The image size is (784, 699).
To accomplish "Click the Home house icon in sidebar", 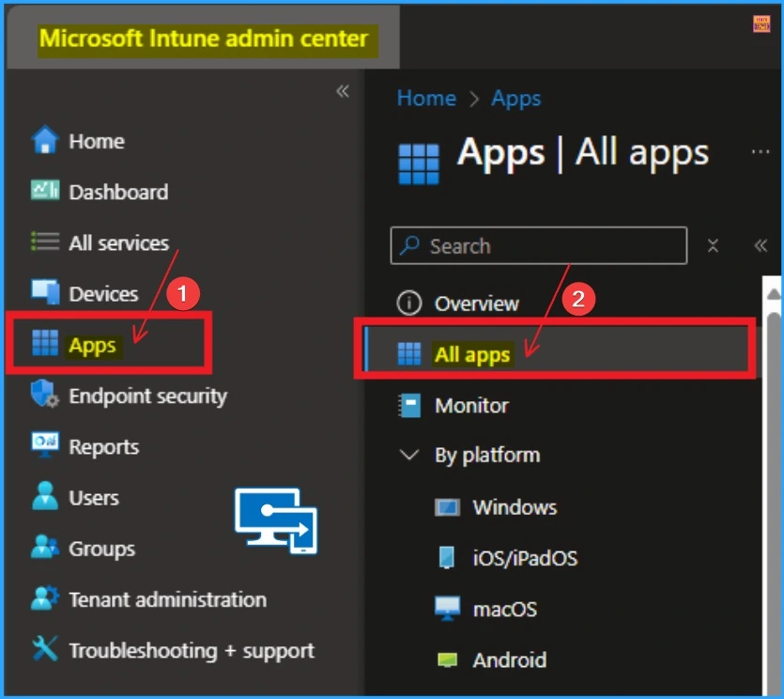I will (45, 140).
